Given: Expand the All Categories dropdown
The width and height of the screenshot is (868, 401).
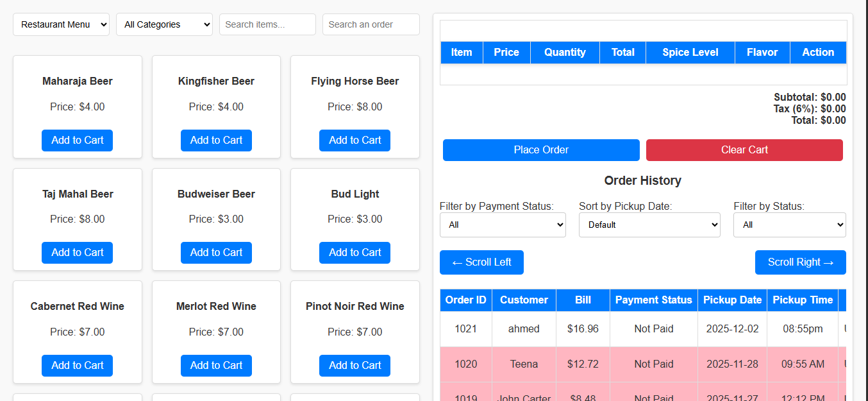Looking at the screenshot, I should click(x=164, y=24).
